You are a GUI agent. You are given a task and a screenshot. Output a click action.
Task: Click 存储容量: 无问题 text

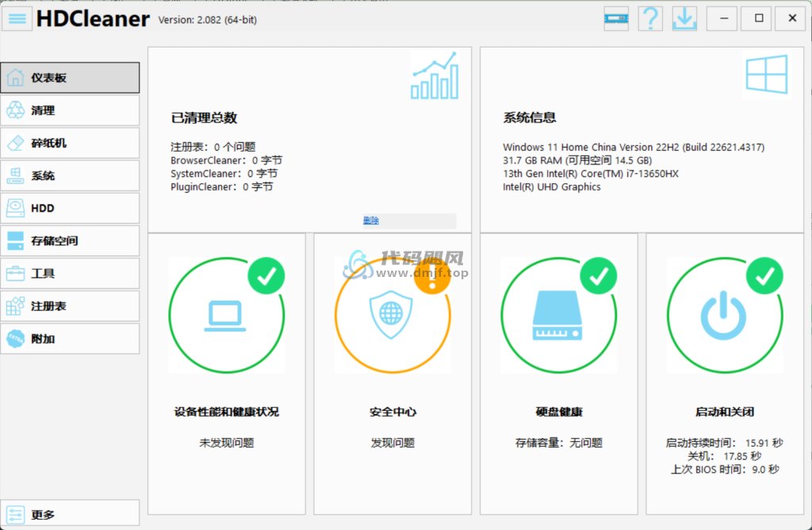559,443
